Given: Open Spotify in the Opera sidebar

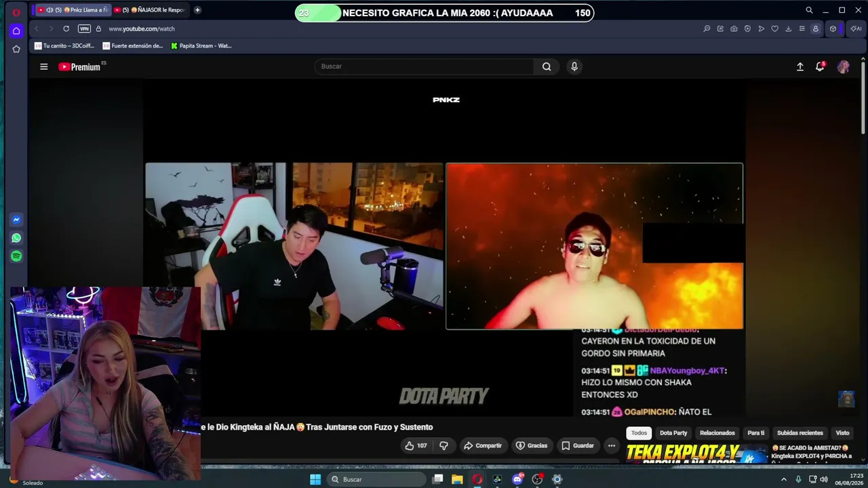Looking at the screenshot, I should 16,256.
